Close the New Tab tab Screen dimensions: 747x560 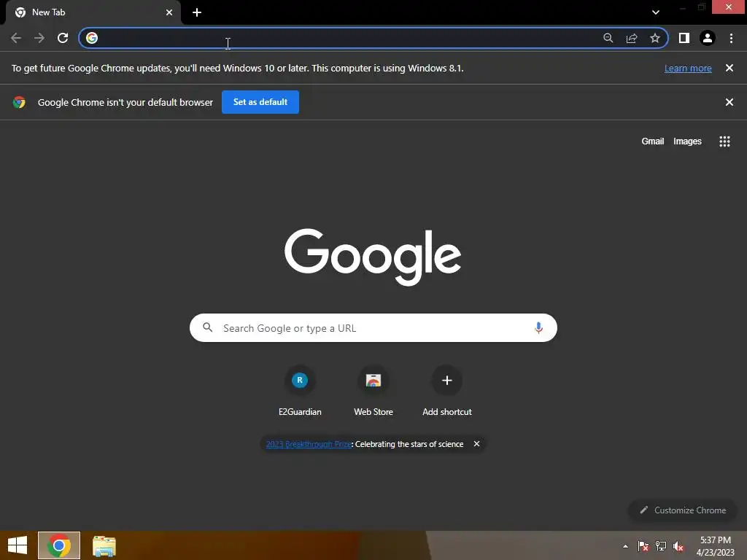(169, 12)
